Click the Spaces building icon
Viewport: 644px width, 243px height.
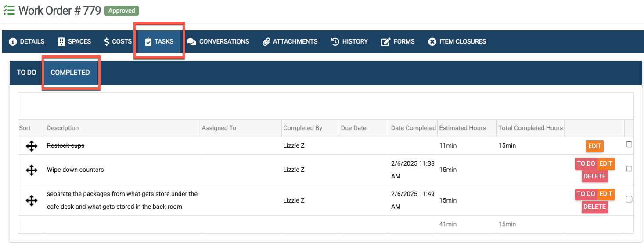click(x=61, y=42)
